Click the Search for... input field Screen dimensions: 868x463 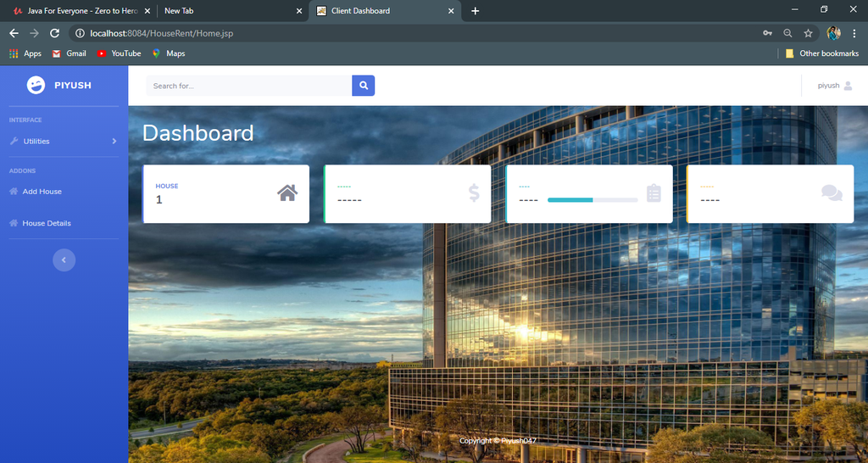pyautogui.click(x=249, y=86)
